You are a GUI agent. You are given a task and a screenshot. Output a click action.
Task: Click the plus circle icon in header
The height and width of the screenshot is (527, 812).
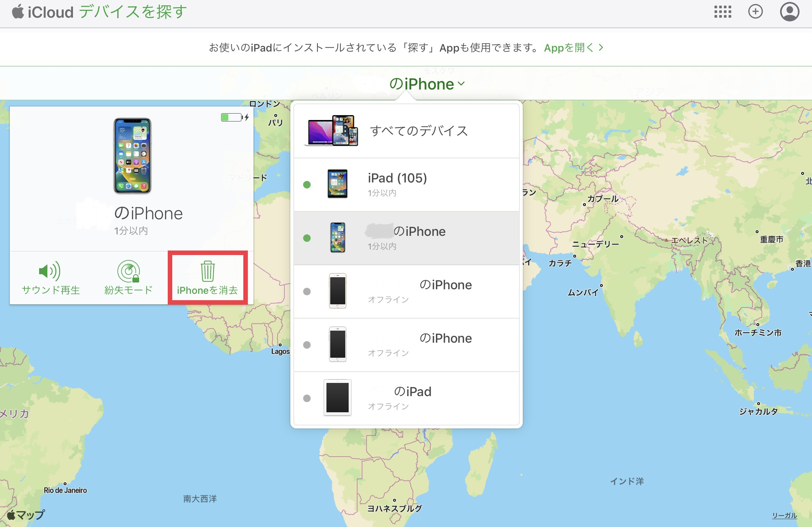tap(755, 12)
